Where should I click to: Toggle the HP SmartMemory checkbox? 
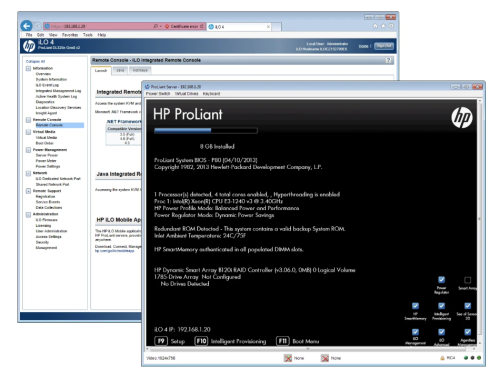[x=415, y=306]
